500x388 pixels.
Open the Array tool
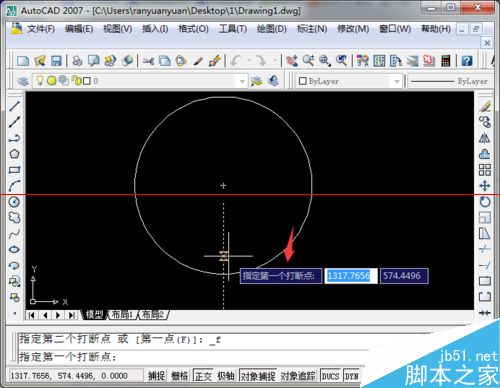click(x=485, y=170)
